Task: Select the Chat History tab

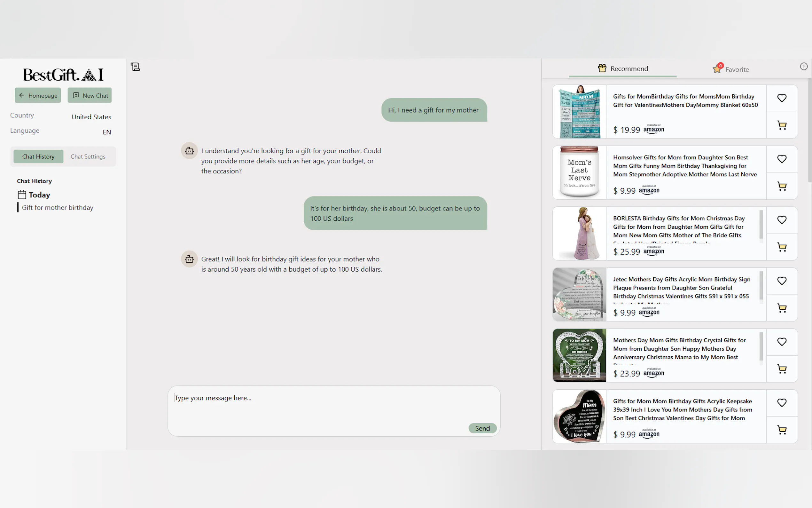Action: point(38,156)
